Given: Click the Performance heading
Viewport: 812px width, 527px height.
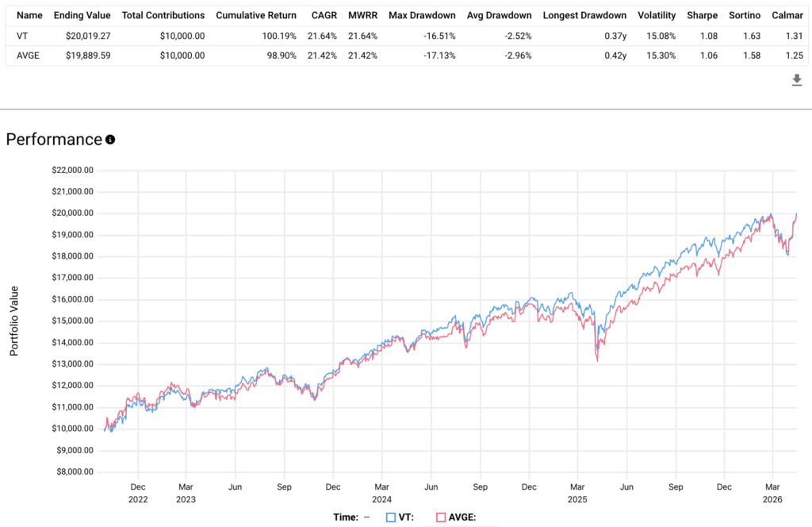Looking at the screenshot, I should pos(54,140).
